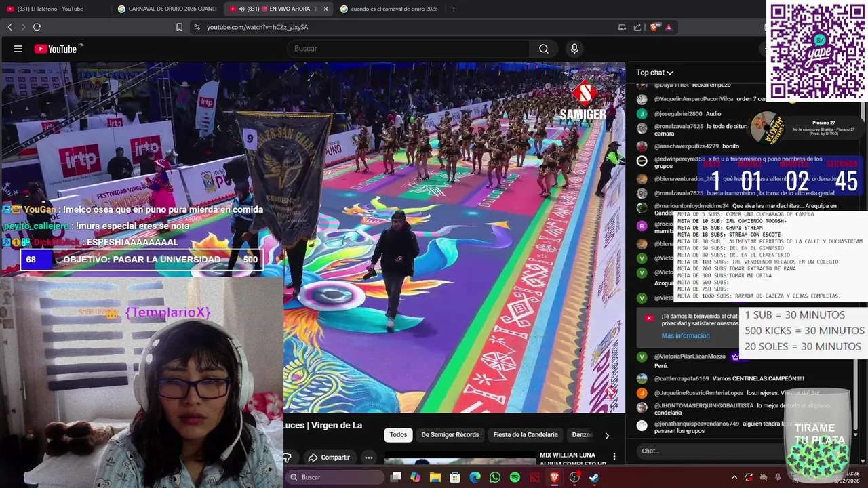Click @JHONTOMASERQUINIGOBAUTISTA chat username

click(x=704, y=405)
